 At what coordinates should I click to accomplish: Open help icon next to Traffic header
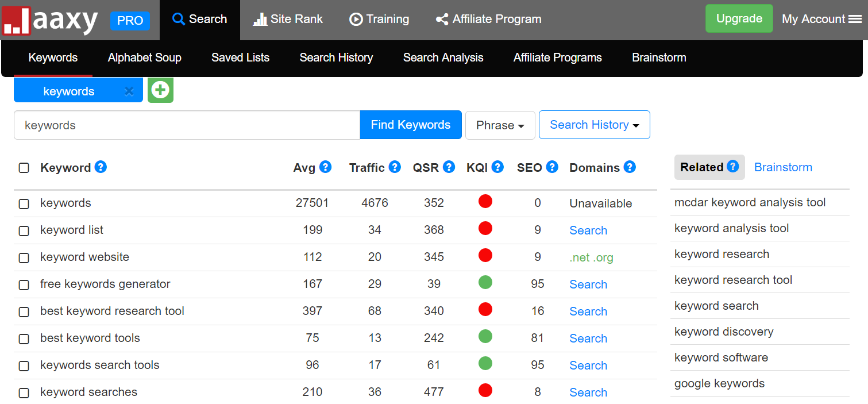395,167
